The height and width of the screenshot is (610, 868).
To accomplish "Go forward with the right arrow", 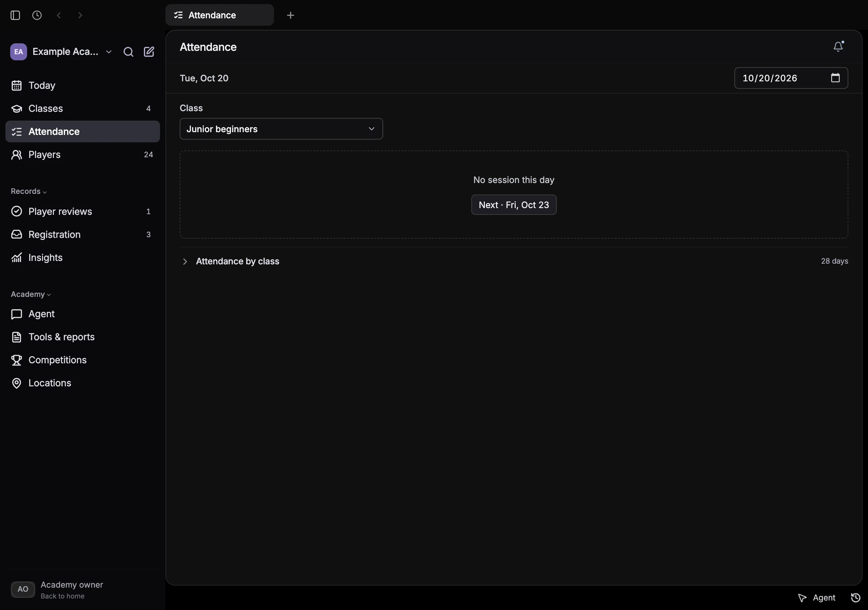I will (80, 15).
